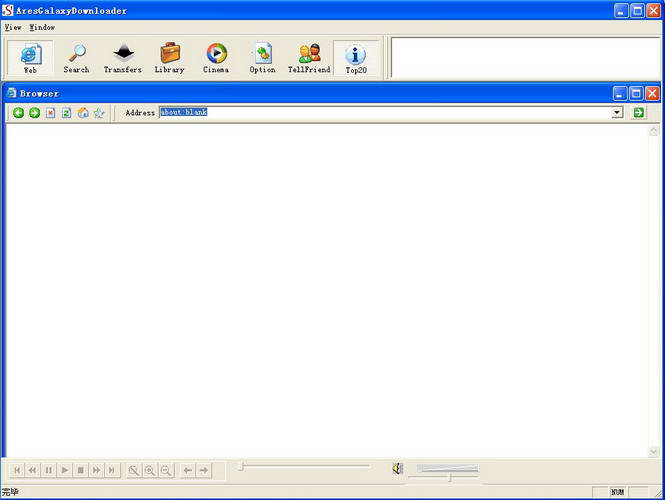Click the browser scrollbar down arrow

click(x=654, y=452)
